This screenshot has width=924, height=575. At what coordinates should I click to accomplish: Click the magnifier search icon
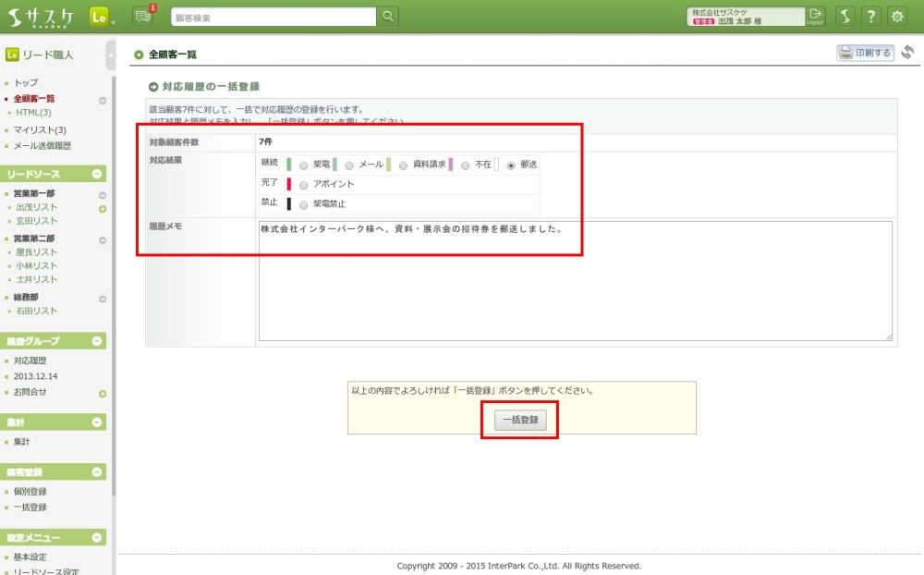[x=389, y=16]
